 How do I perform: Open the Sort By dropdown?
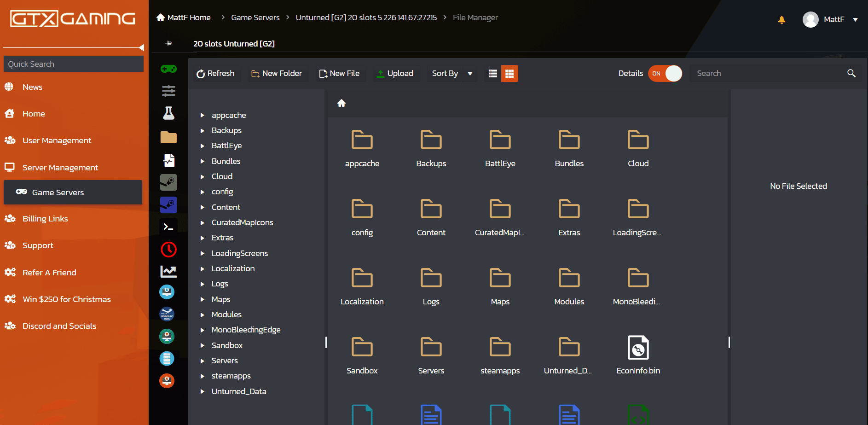pos(452,74)
